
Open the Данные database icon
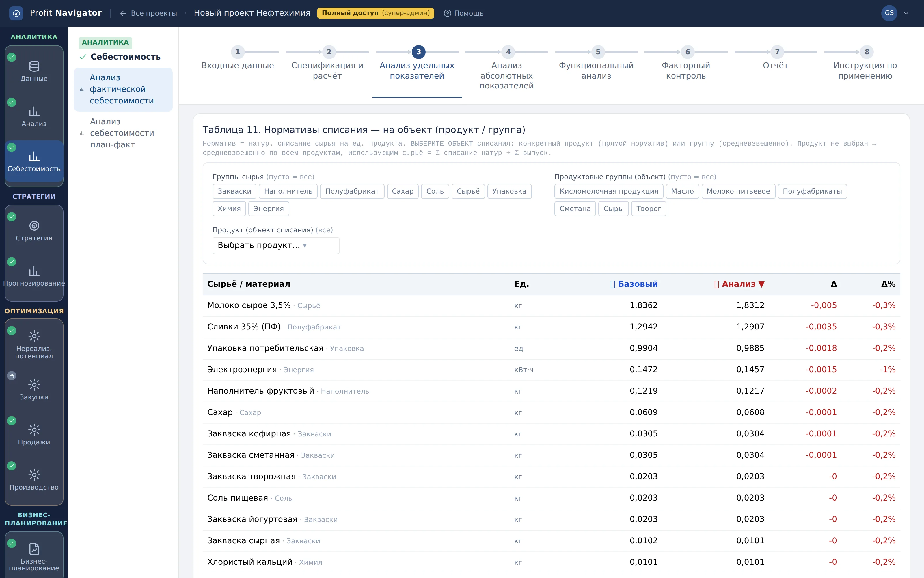pos(34,66)
